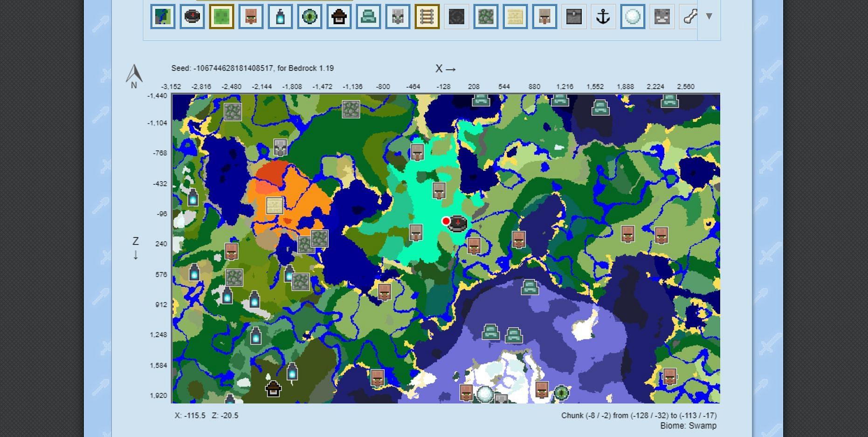Screen dimensions: 868x437
Task: Click the Z axis arrow label left of the map
Action: [136, 248]
